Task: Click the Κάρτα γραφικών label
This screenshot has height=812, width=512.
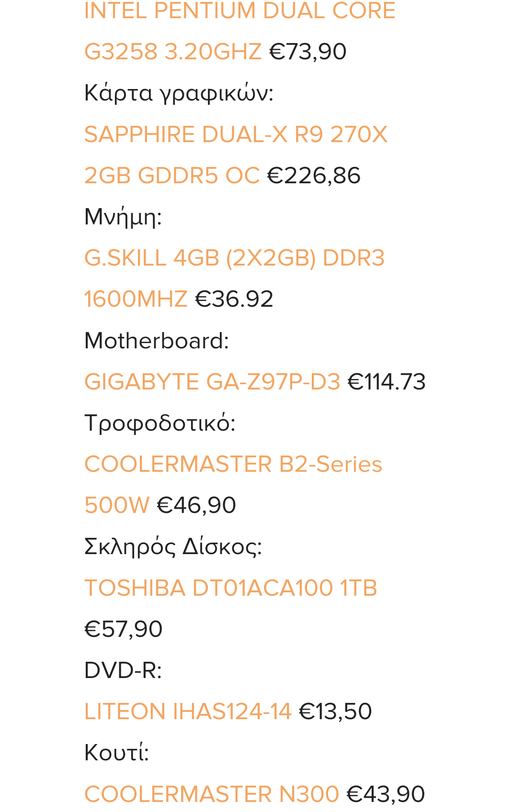Action: click(x=178, y=93)
